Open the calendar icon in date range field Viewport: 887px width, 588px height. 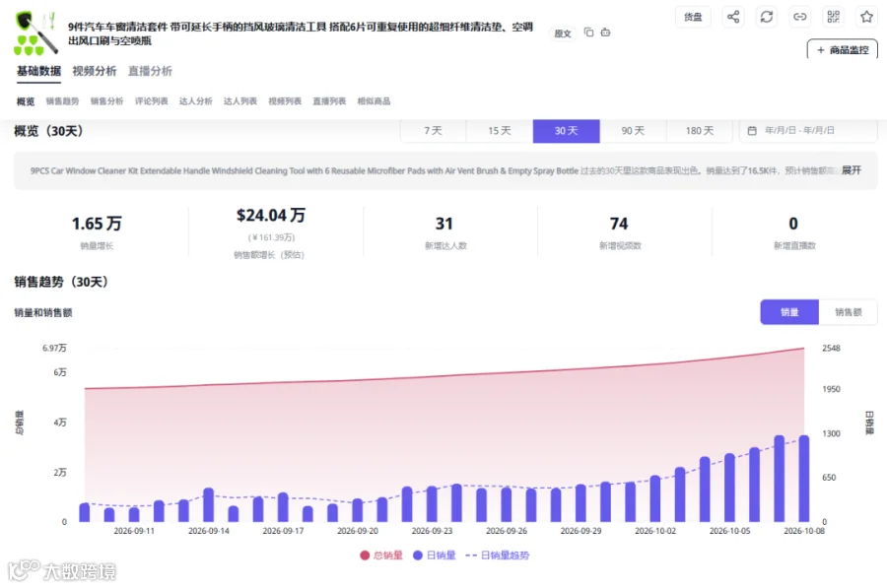click(752, 131)
